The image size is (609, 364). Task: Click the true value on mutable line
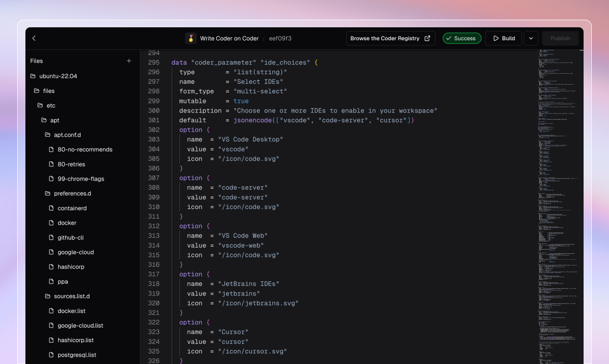[241, 101]
